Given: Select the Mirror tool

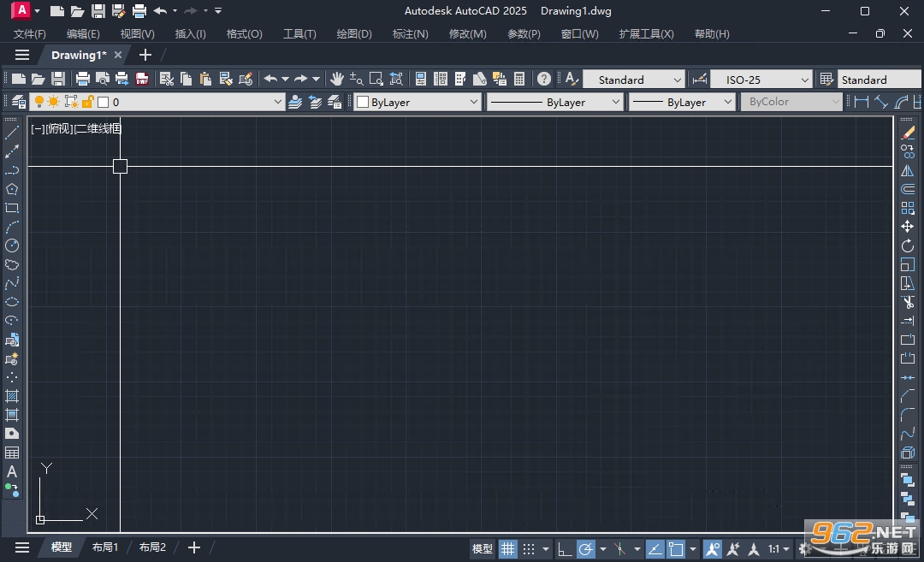Looking at the screenshot, I should tap(908, 171).
